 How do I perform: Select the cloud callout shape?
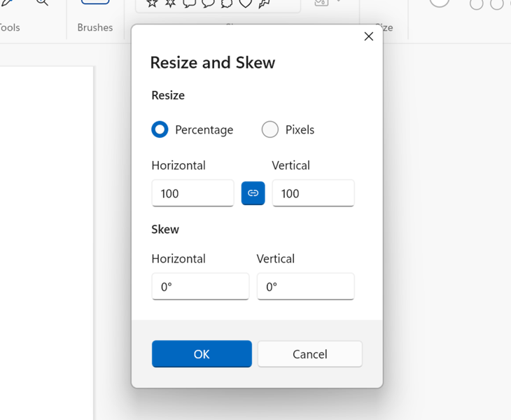point(227,3)
